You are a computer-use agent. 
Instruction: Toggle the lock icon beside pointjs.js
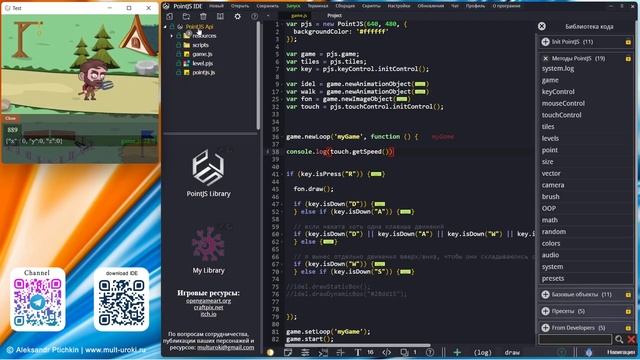click(x=179, y=72)
